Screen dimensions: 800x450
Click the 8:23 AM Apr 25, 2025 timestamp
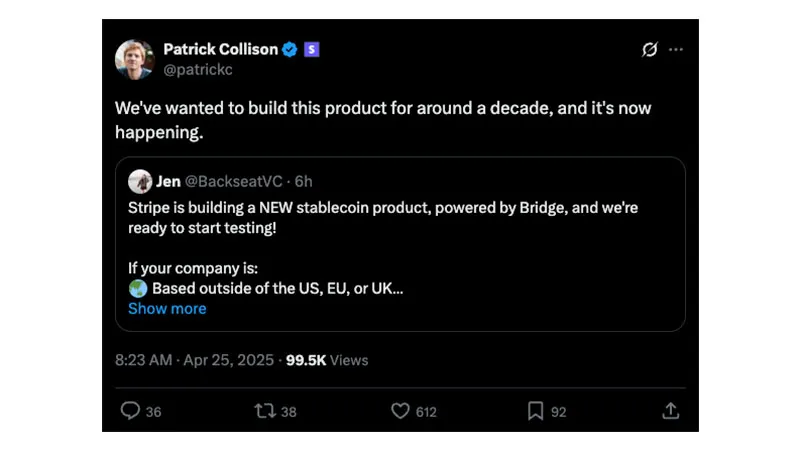[x=194, y=360]
